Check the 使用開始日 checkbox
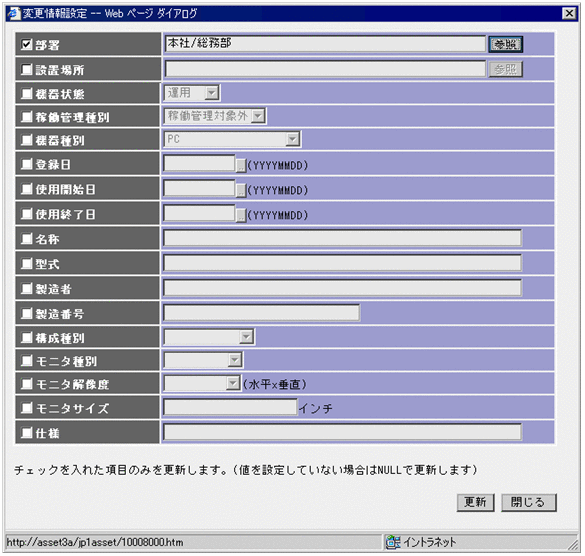The width and height of the screenshot is (585, 556). [26, 189]
